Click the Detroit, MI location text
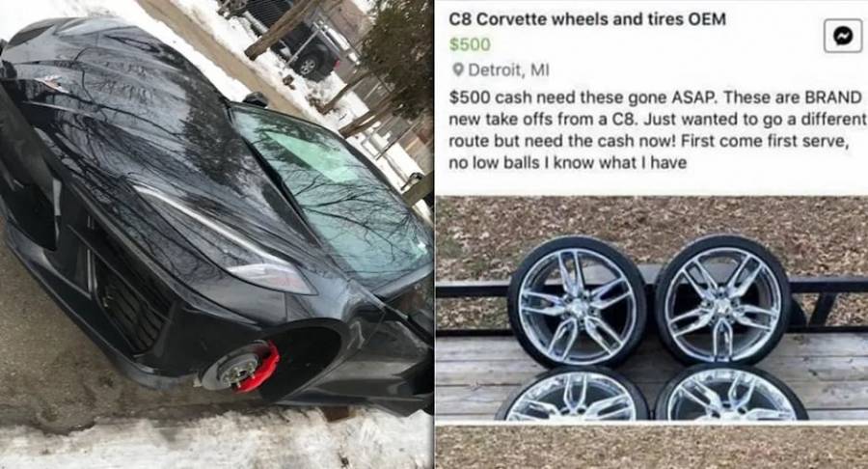The height and width of the screenshot is (469, 868). 508,70
